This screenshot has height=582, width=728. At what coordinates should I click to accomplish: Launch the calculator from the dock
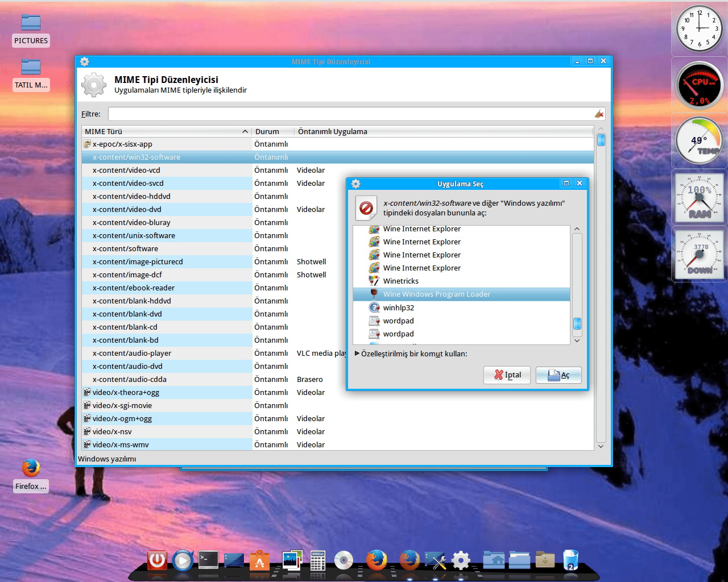(318, 561)
